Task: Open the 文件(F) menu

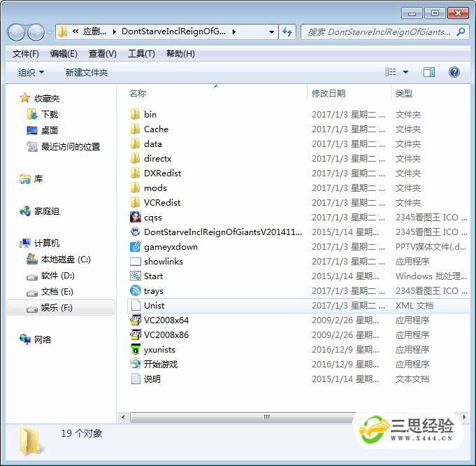Action: [25, 54]
